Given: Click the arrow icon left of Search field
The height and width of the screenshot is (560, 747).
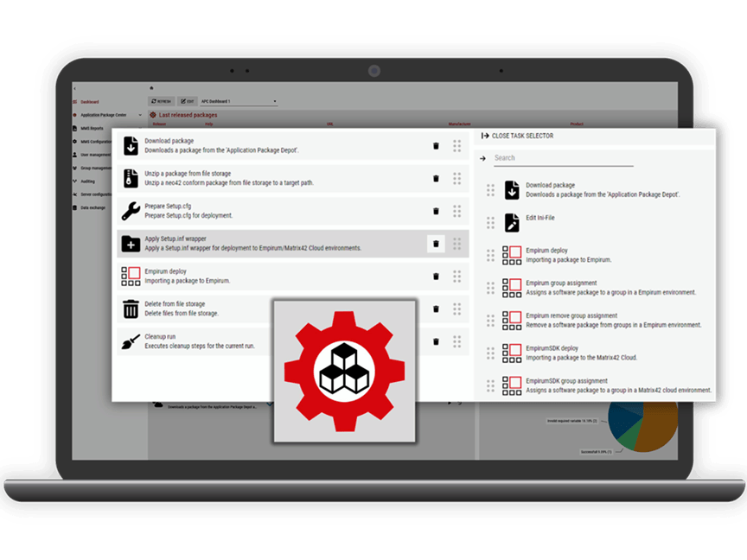Looking at the screenshot, I should [482, 158].
